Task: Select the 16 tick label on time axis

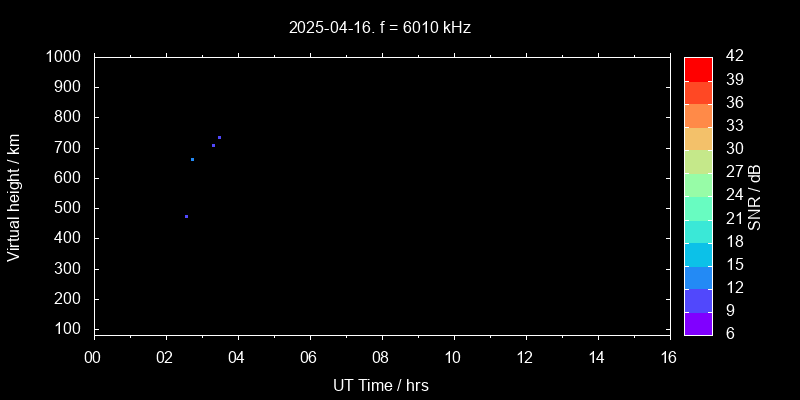Action: point(669,358)
